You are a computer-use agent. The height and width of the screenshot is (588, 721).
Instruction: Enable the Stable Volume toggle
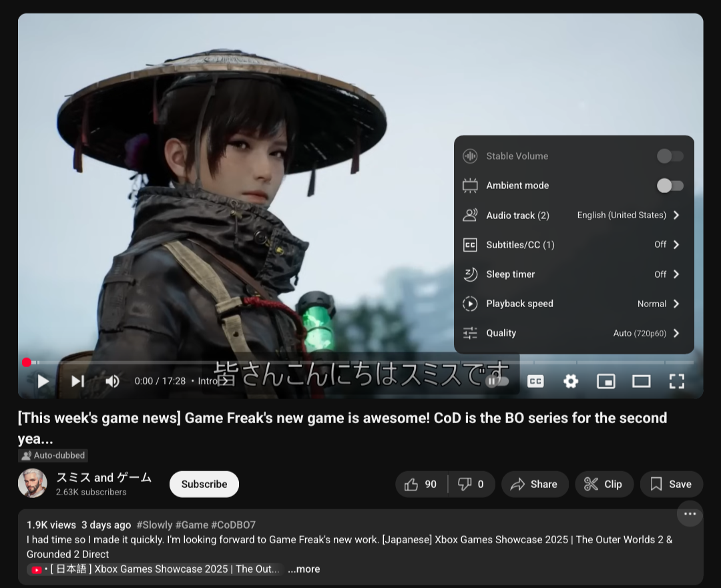click(670, 156)
